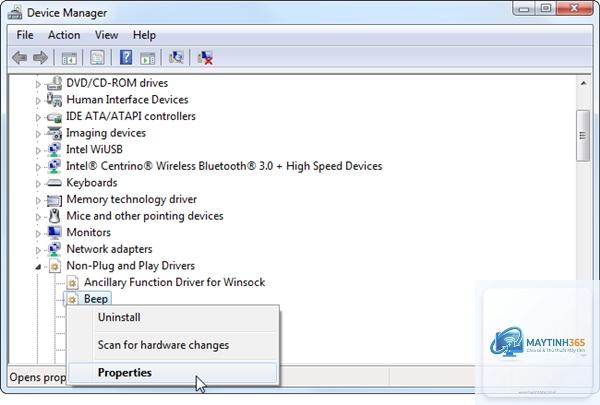Open the Action menu
The image size is (600, 405).
point(64,35)
